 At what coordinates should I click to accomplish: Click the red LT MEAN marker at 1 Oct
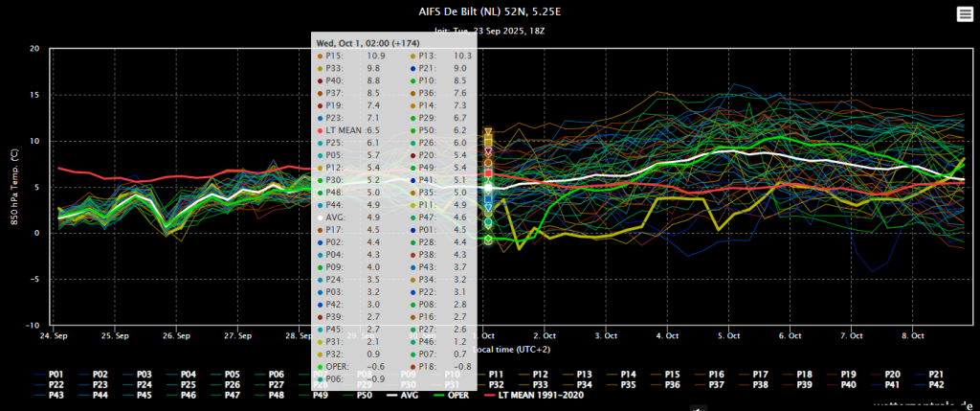(x=489, y=173)
